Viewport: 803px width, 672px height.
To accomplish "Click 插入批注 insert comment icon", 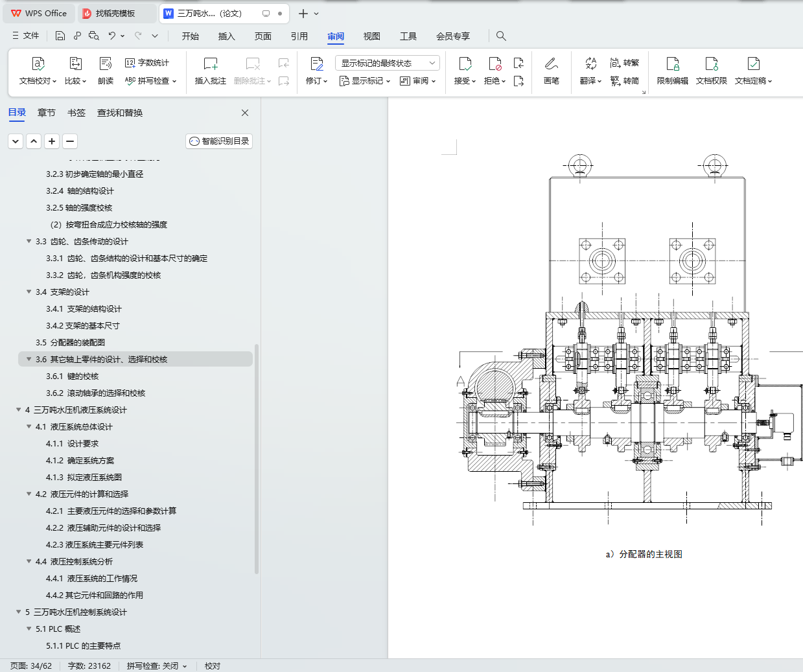I will point(211,64).
